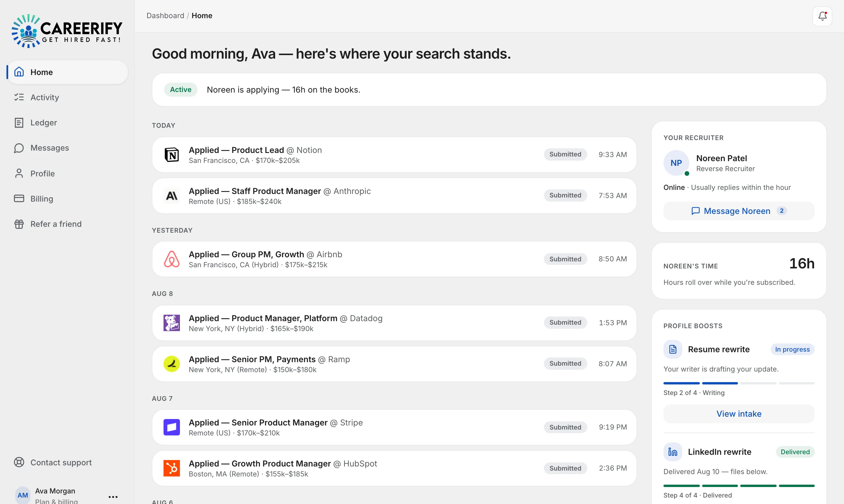Viewport: 844px width, 504px height.
Task: Open notifications bell
Action: pos(822,16)
